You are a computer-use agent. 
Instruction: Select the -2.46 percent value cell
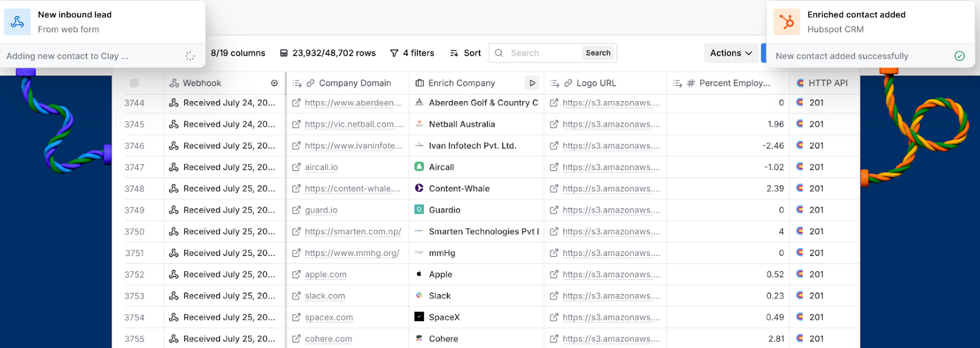728,146
